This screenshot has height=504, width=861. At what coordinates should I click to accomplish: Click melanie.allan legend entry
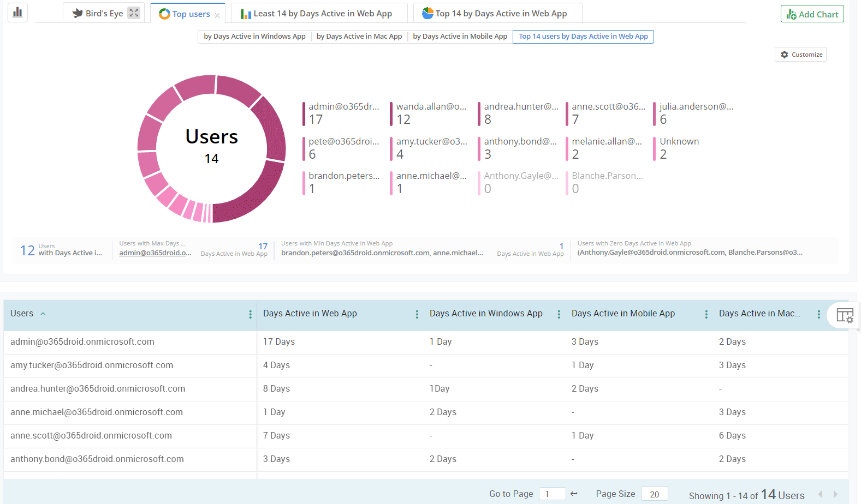pyautogui.click(x=605, y=148)
